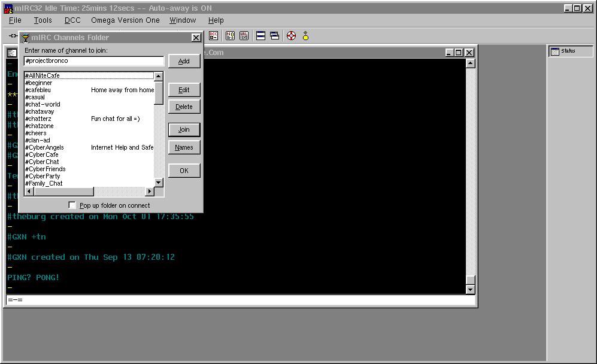Open the URL list toolbar icon
Screen dimensions: 597x364
coord(244,36)
